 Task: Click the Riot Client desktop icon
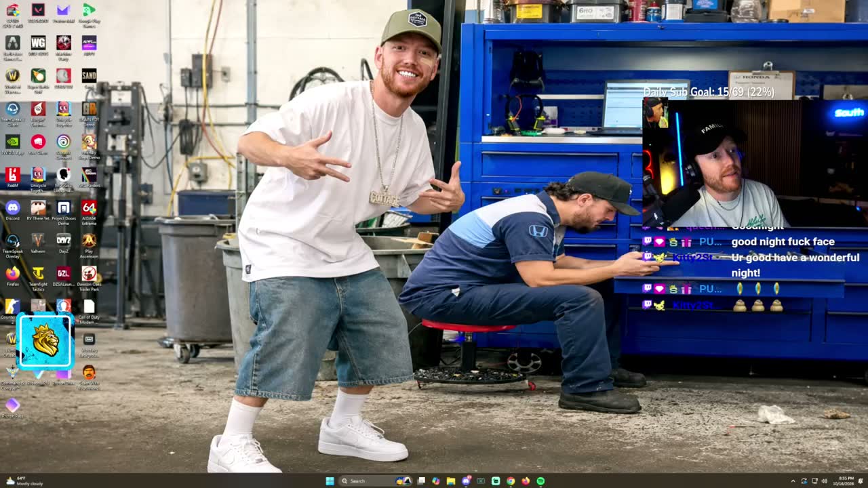pyautogui.click(x=38, y=144)
